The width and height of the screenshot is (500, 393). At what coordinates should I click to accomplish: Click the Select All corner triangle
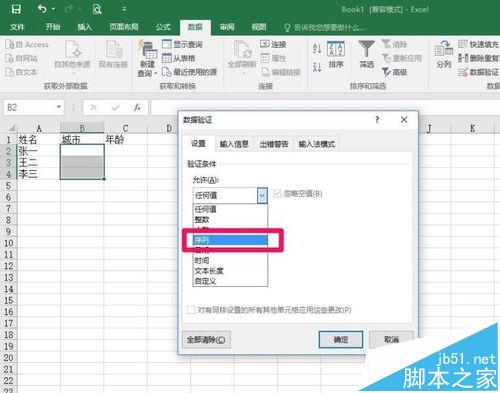[x=11, y=128]
